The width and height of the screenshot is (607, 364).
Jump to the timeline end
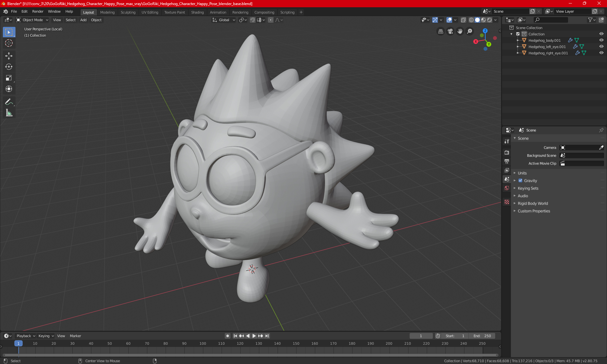tap(267, 336)
